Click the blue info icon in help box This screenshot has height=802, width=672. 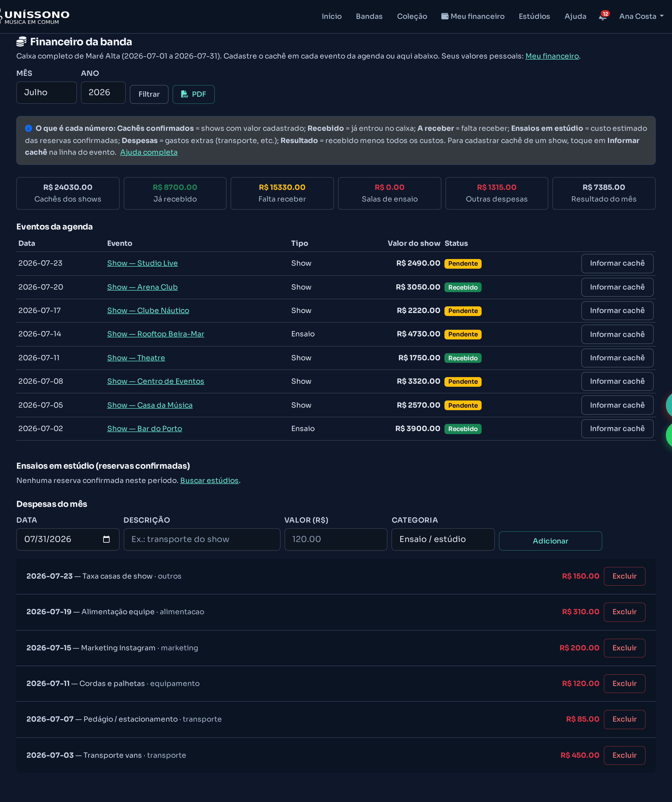pyautogui.click(x=28, y=128)
